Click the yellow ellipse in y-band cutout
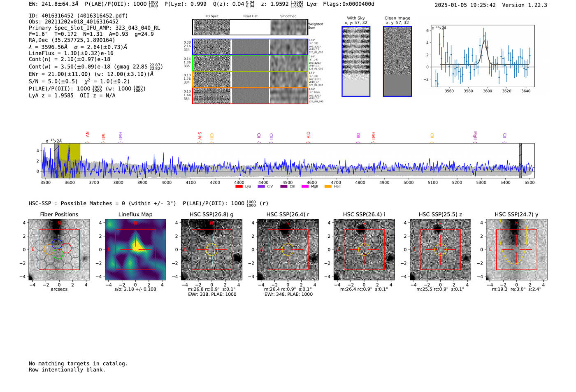Viewport: 576px width, 392px height. point(513,241)
